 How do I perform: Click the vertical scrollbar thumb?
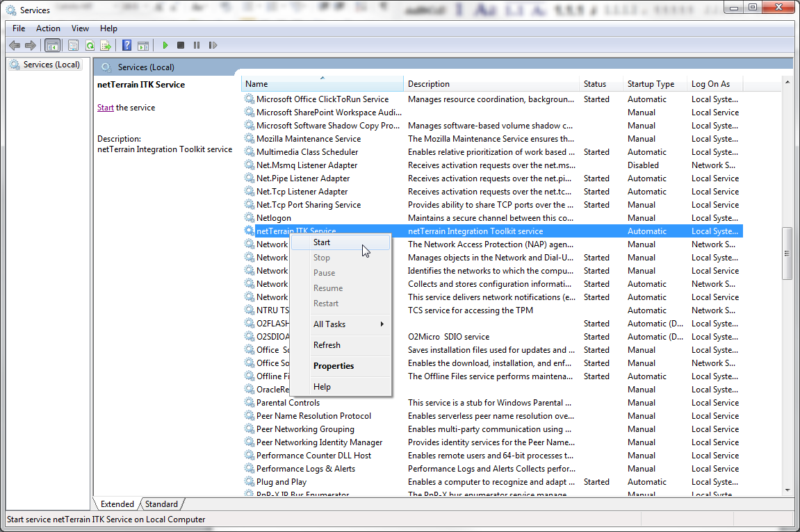[787, 253]
